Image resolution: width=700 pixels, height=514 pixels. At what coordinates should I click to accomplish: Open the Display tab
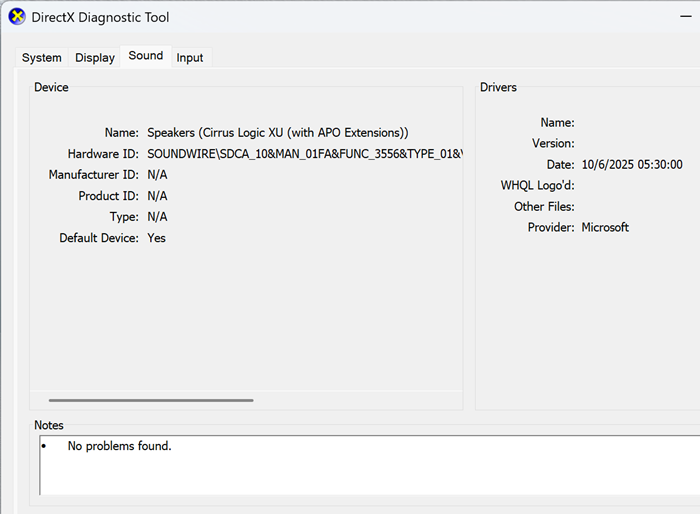pyautogui.click(x=95, y=58)
